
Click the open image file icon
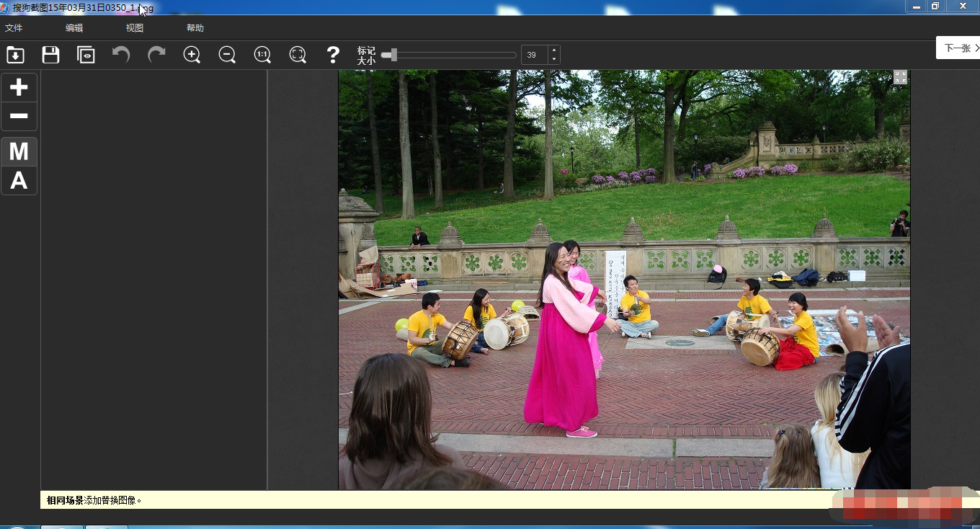tap(15, 55)
